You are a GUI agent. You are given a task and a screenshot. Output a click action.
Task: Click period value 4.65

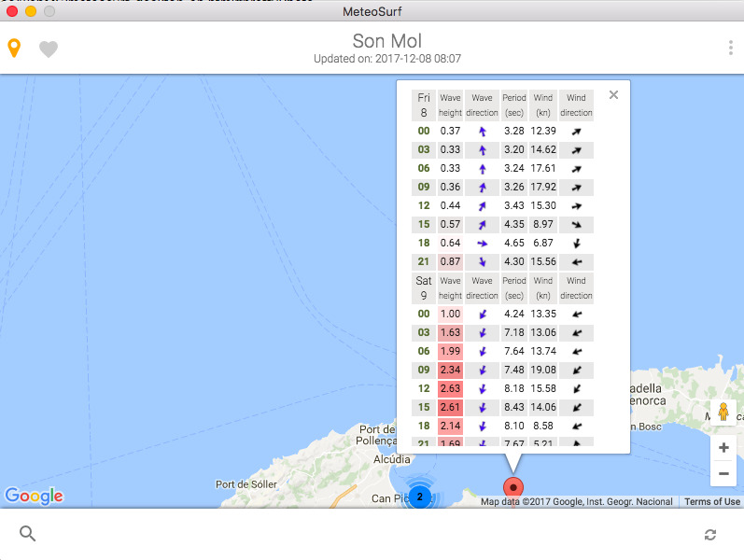click(x=514, y=243)
